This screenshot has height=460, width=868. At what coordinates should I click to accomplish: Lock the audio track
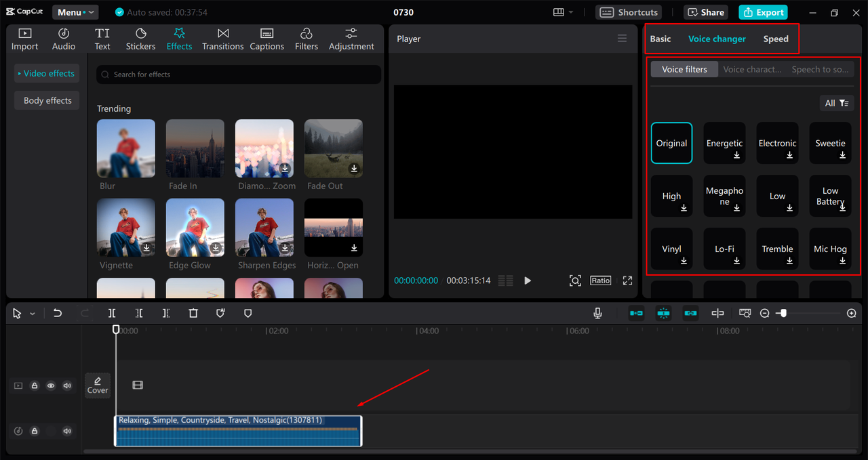pyautogui.click(x=35, y=431)
